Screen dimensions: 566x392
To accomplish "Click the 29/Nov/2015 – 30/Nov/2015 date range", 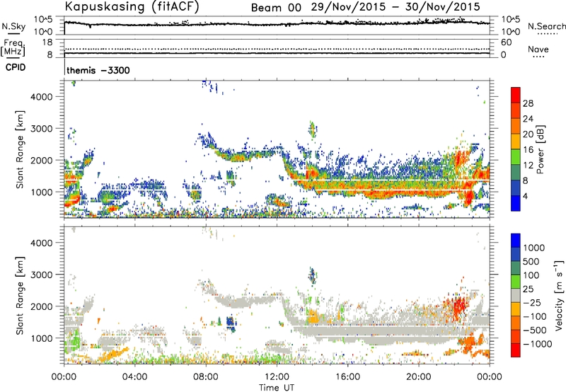I will click(395, 7).
